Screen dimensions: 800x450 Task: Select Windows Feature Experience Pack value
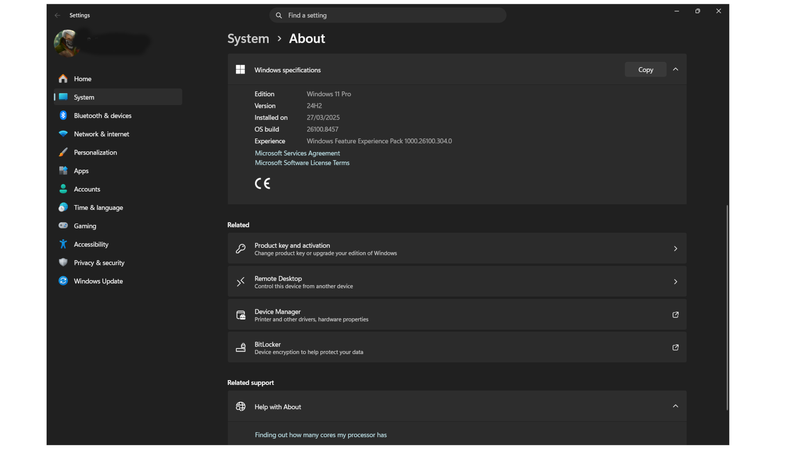(x=379, y=141)
